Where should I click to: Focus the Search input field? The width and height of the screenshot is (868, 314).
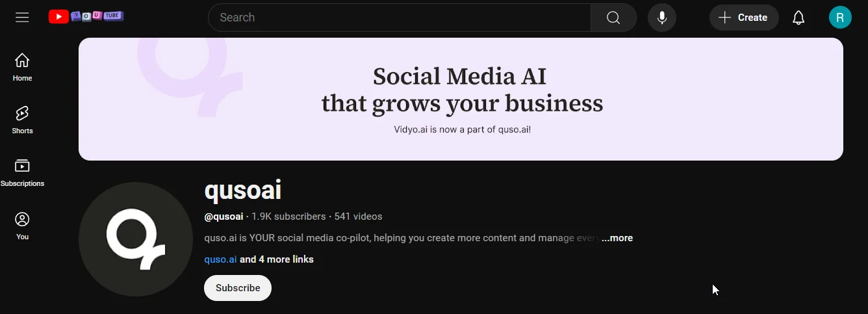399,18
